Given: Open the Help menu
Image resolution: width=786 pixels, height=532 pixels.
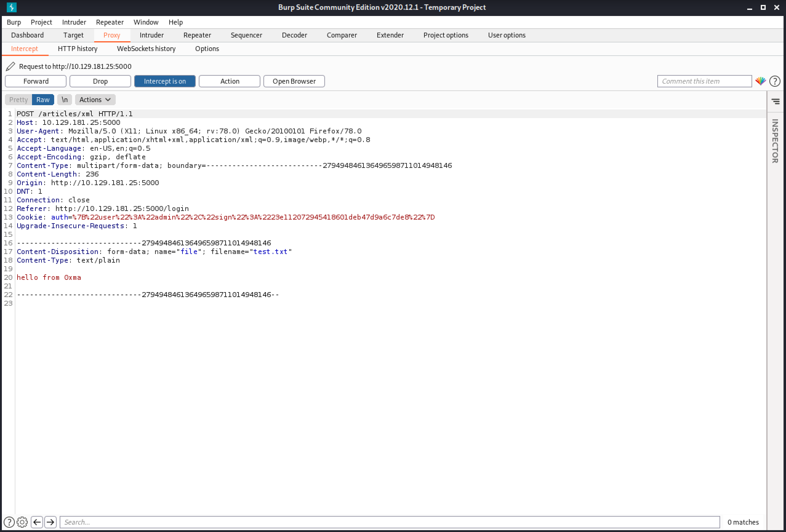Looking at the screenshot, I should click(176, 22).
